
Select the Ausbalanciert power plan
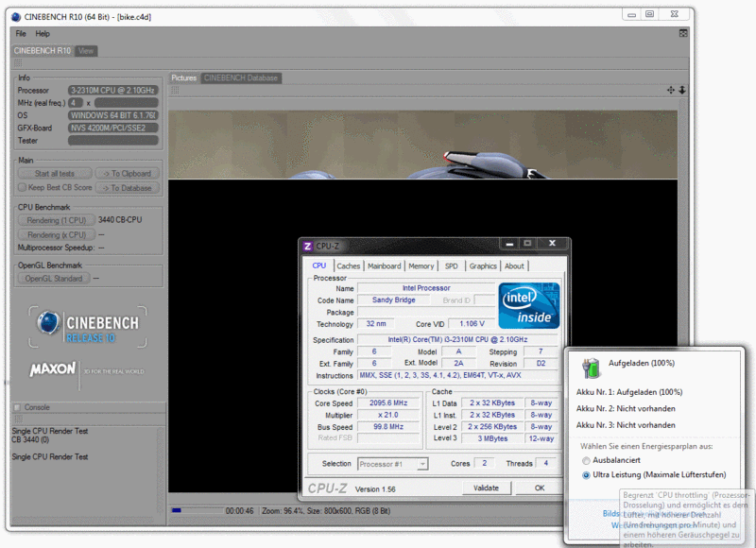(586, 460)
